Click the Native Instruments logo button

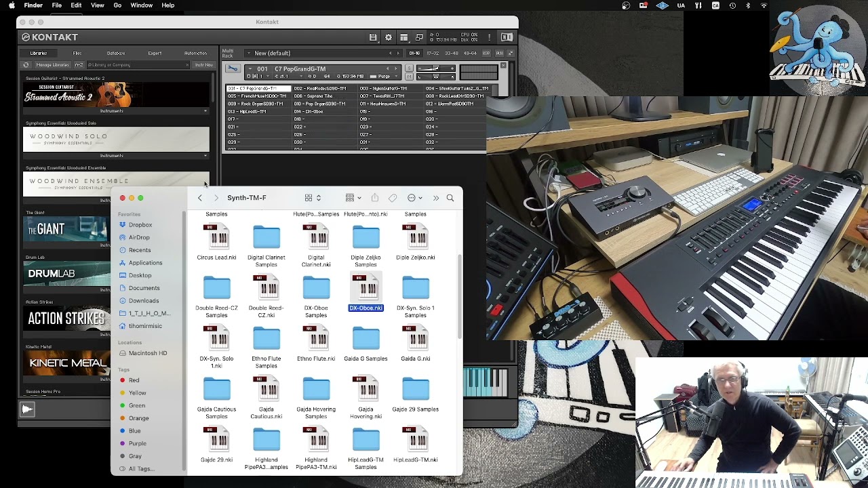pyautogui.click(x=507, y=37)
